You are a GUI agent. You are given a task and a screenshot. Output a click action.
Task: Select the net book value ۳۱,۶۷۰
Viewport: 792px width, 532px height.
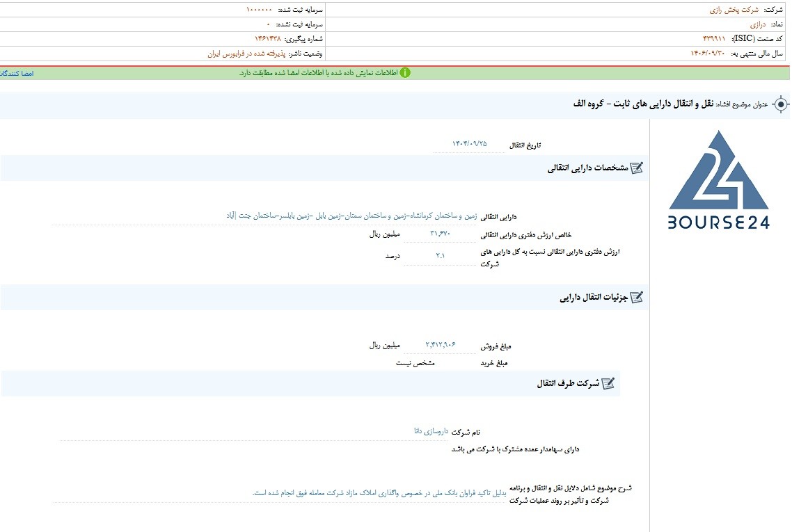440,233
